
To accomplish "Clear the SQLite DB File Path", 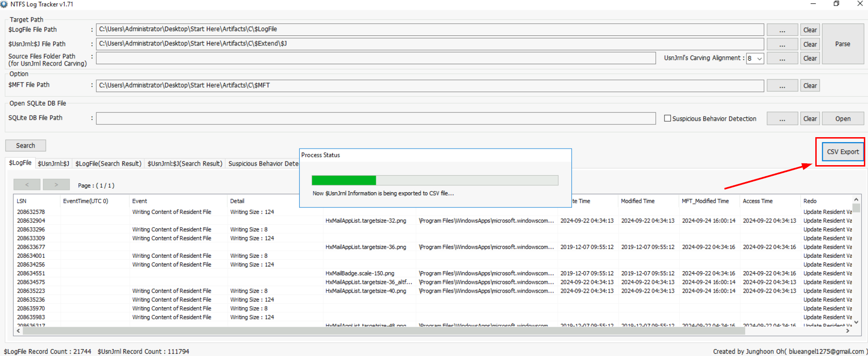I will click(810, 119).
